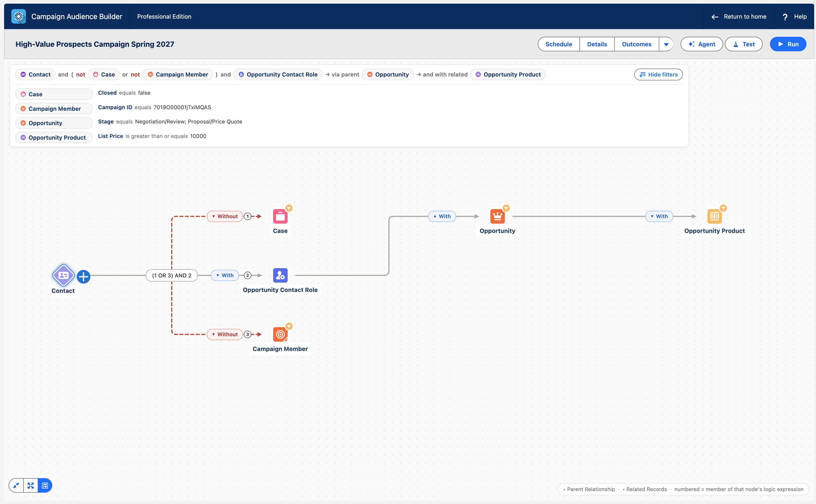
Task: Click the Opportunity Contact Role node label
Action: [280, 290]
